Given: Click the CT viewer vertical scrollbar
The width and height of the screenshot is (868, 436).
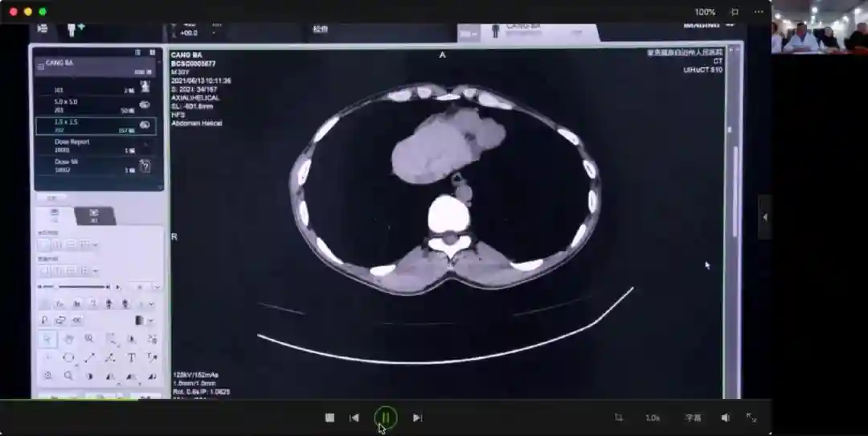Looking at the screenshot, I should (x=735, y=193).
